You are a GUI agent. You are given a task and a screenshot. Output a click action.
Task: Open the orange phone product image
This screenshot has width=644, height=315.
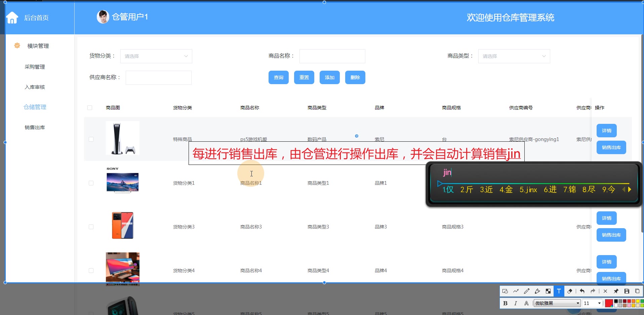[x=123, y=225]
